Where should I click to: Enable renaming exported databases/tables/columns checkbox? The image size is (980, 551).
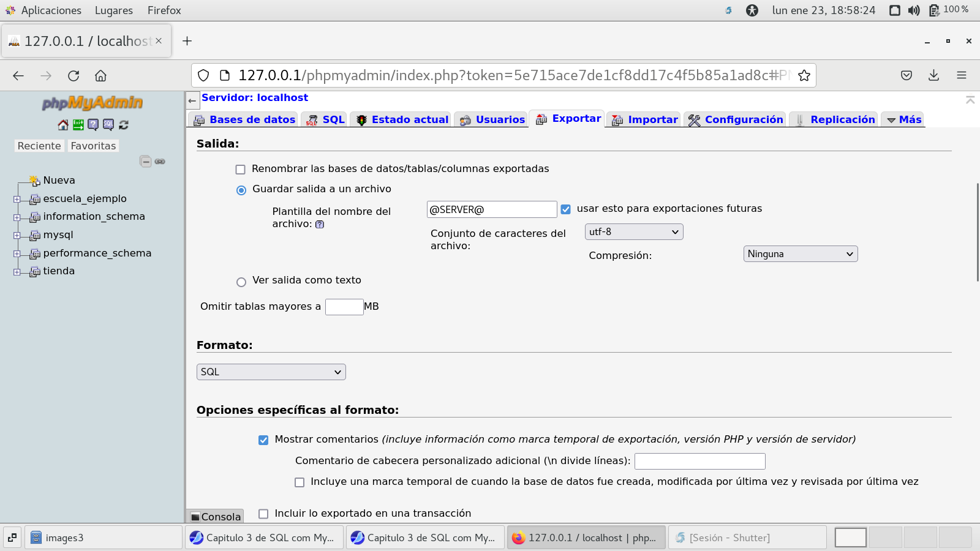point(241,170)
